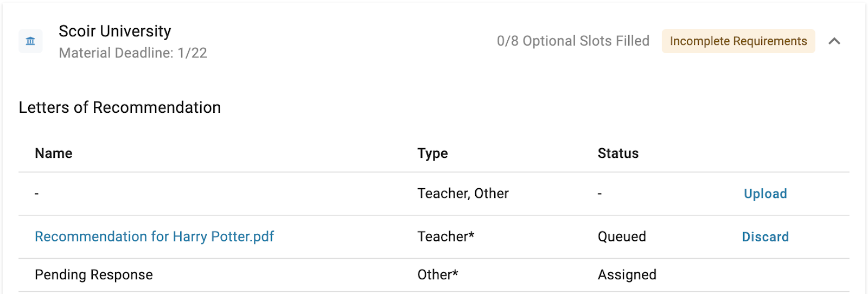
Task: Select the Pending Response row name
Action: click(93, 275)
